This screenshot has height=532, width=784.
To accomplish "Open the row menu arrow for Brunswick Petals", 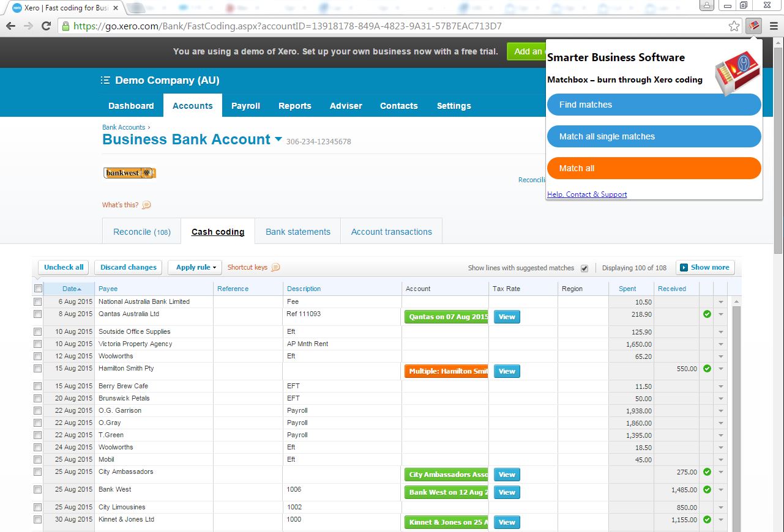I will pyautogui.click(x=720, y=399).
